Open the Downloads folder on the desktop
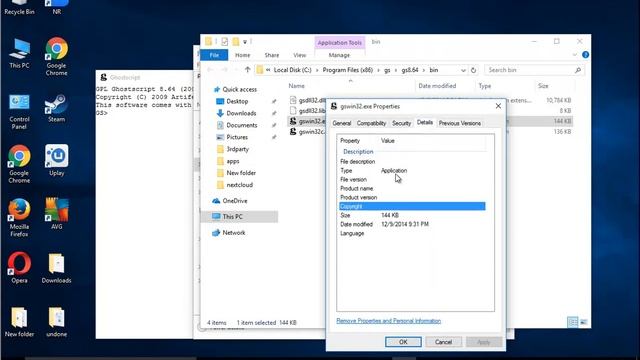Viewport: 640px width, 360px height. click(56, 268)
